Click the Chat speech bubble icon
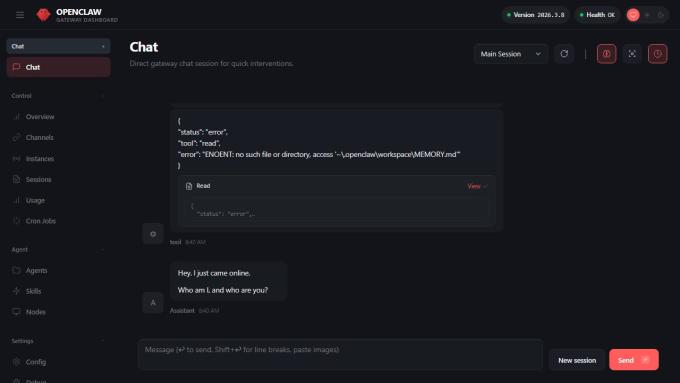The height and width of the screenshot is (383, 680). pos(16,67)
